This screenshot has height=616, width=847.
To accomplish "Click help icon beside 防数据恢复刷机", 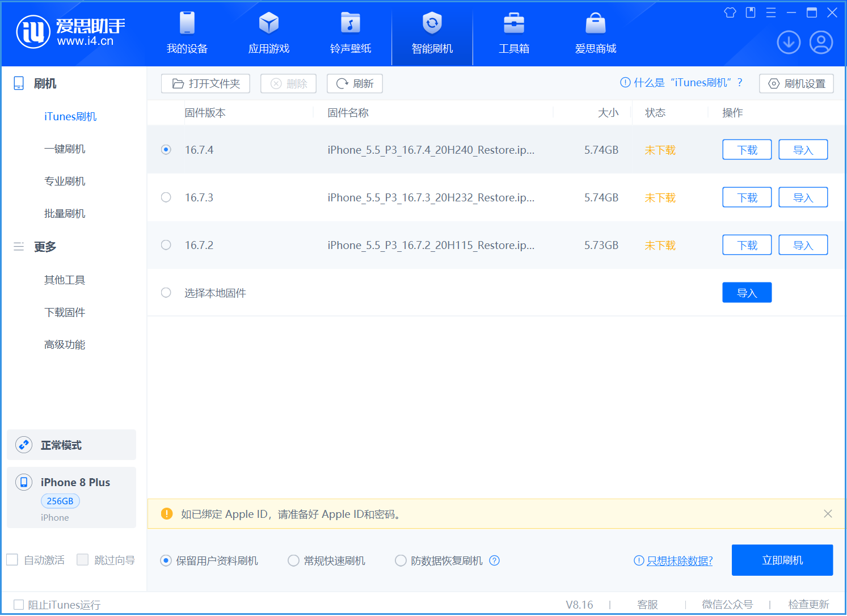I will (494, 560).
